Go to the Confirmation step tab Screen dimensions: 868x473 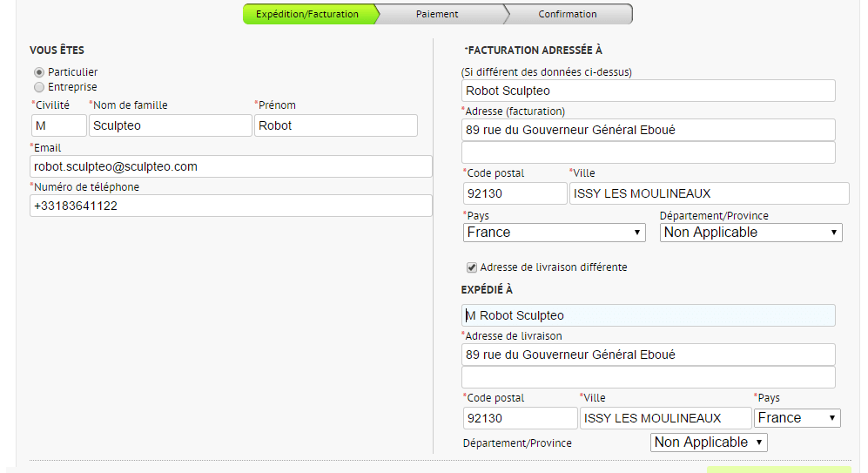(567, 14)
